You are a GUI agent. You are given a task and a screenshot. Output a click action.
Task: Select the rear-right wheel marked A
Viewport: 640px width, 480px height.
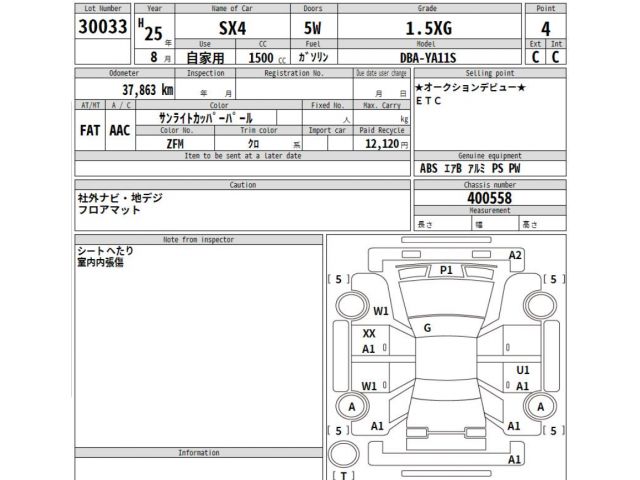pos(540,406)
